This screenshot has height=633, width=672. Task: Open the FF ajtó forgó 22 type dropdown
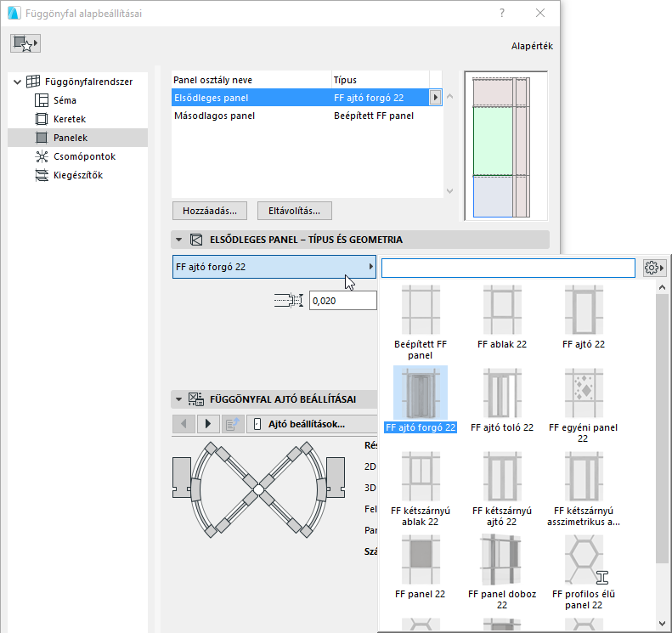coord(274,267)
